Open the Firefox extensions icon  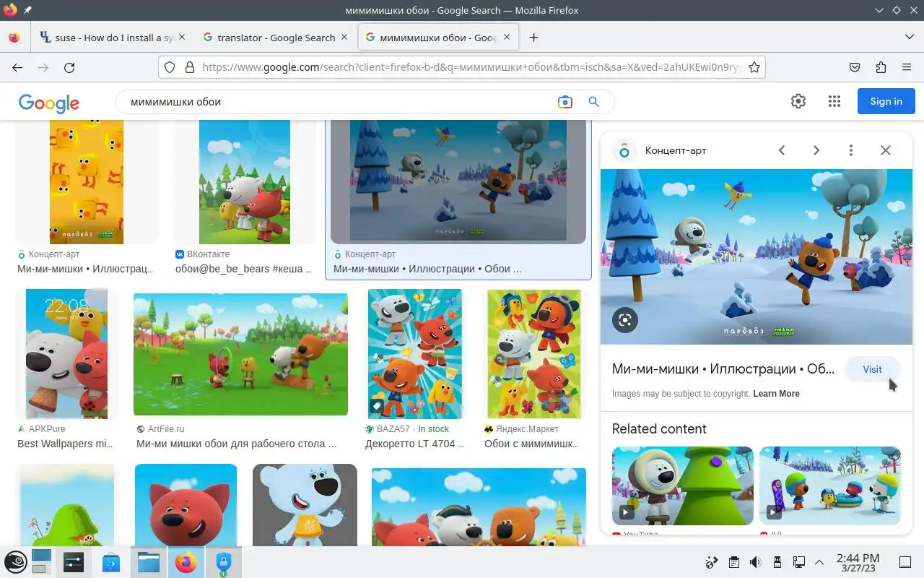[881, 67]
